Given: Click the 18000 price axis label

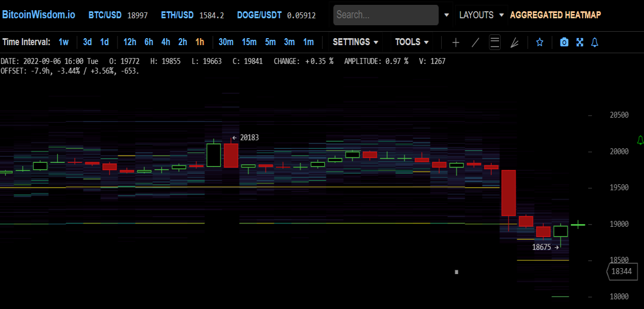Looking at the screenshot, I should 619,297.
